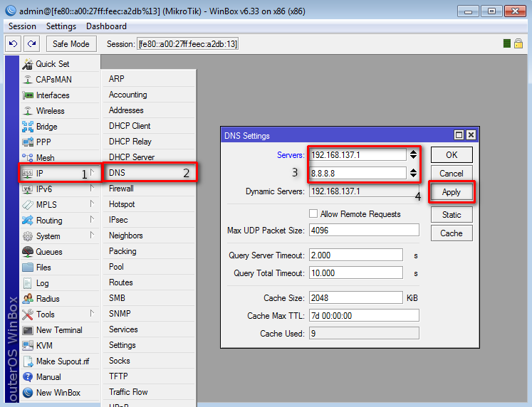Image resolution: width=532 pixels, height=407 pixels.
Task: Click the Radius icon
Action: pyautogui.click(x=28, y=299)
